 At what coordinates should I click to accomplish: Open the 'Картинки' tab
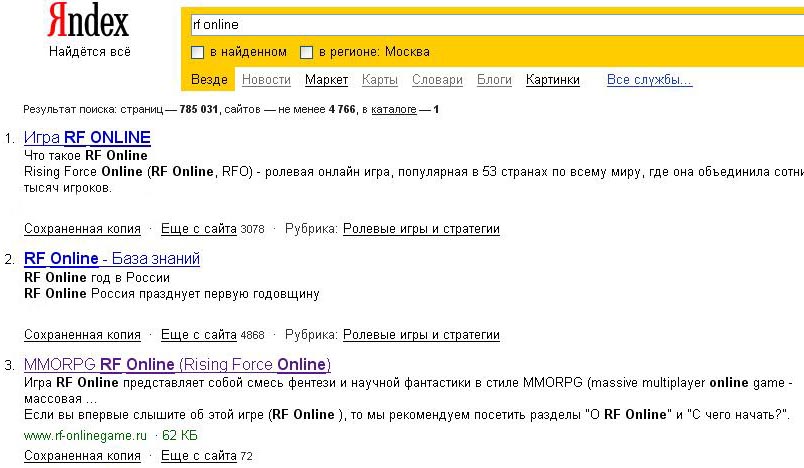click(x=553, y=79)
